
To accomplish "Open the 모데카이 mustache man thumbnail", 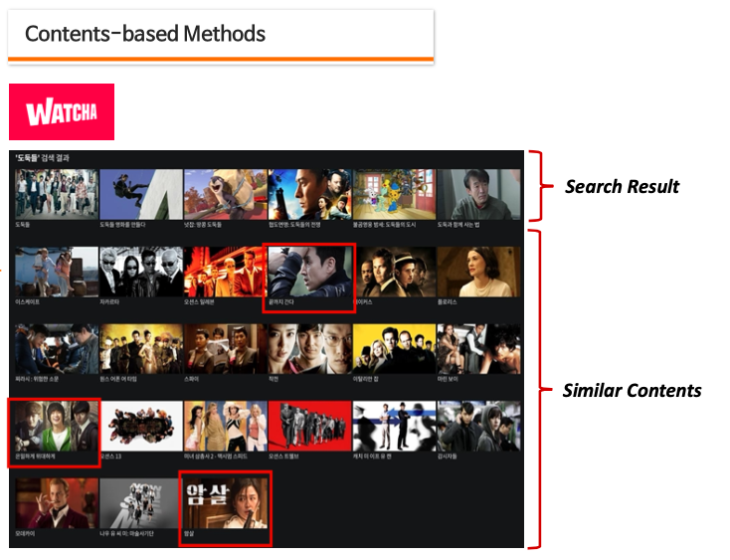I will [x=57, y=503].
